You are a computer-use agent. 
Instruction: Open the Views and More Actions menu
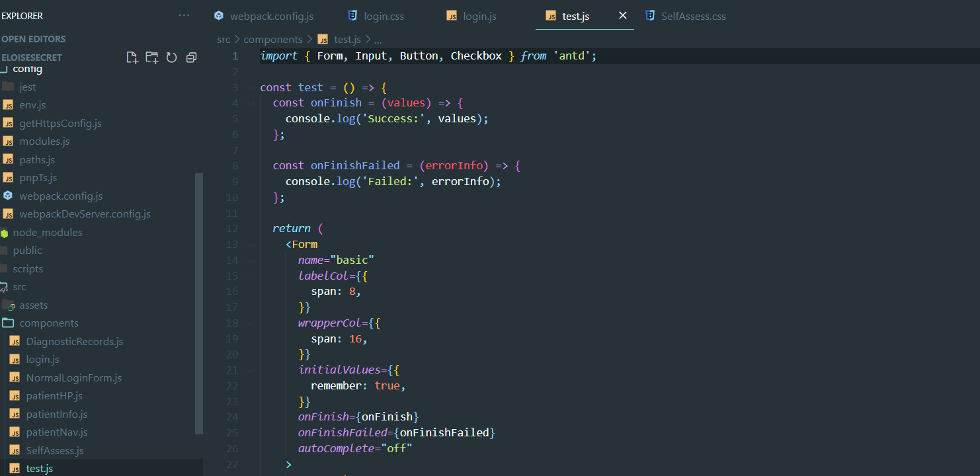(184, 16)
